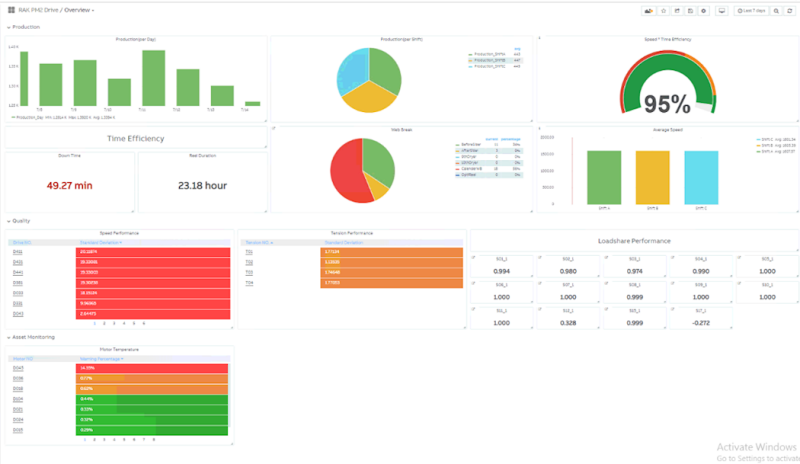Click the zoom out time range icon
Image resolution: width=800 pixels, height=464 pixels.
pyautogui.click(x=776, y=11)
